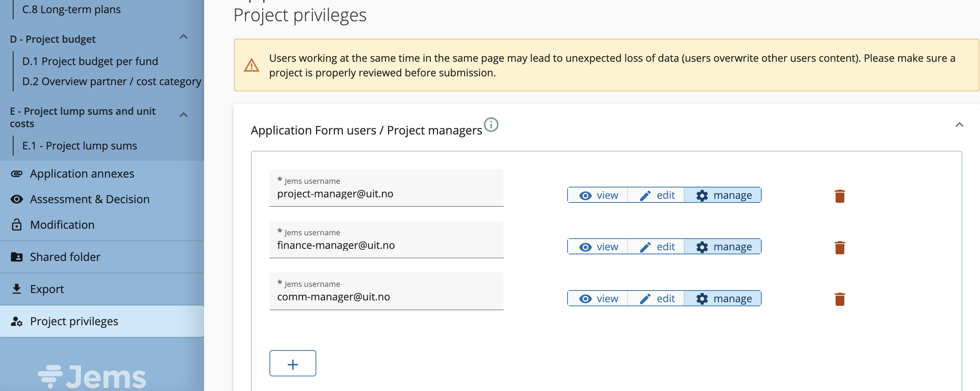The height and width of the screenshot is (391, 980).
Task: Set finance-manager@uit.no permission to edit
Action: 657,247
